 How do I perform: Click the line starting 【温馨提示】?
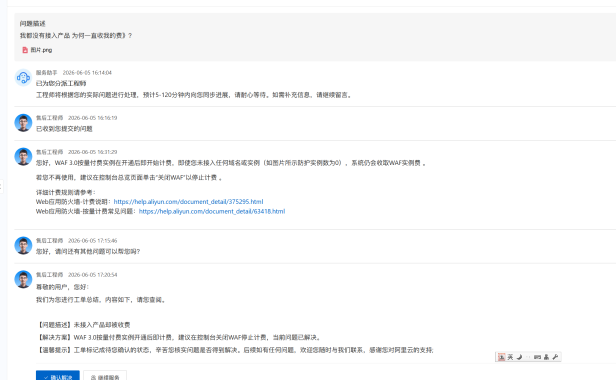pyautogui.click(x=235, y=350)
